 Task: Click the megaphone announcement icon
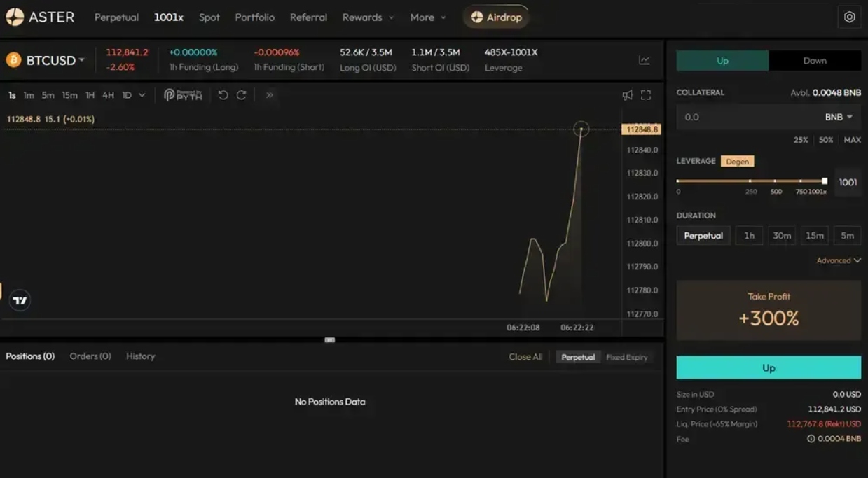(x=628, y=95)
